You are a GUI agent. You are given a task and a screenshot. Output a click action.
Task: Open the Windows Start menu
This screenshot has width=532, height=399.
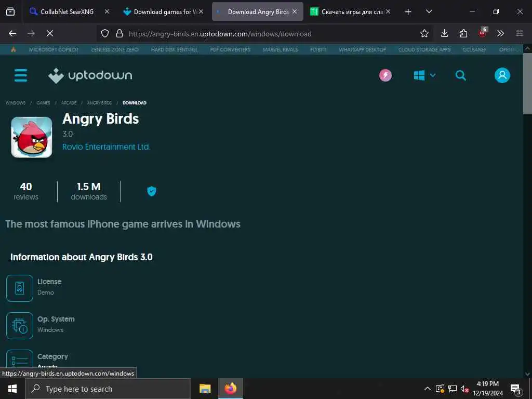[12, 389]
